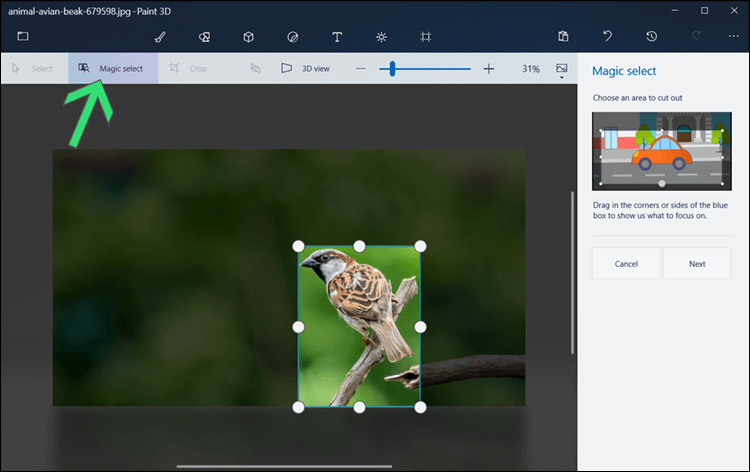Click the 31% zoom value

(530, 69)
